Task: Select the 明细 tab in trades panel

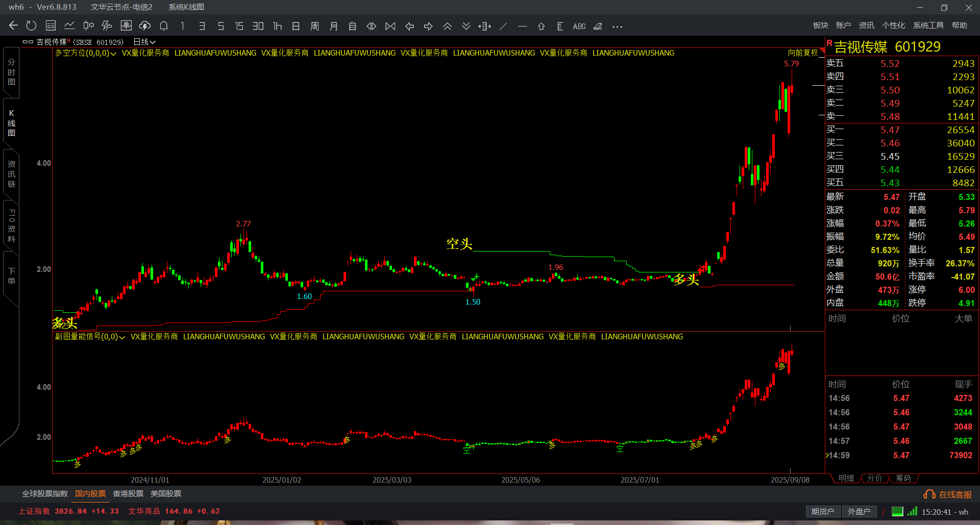Action: pos(846,478)
